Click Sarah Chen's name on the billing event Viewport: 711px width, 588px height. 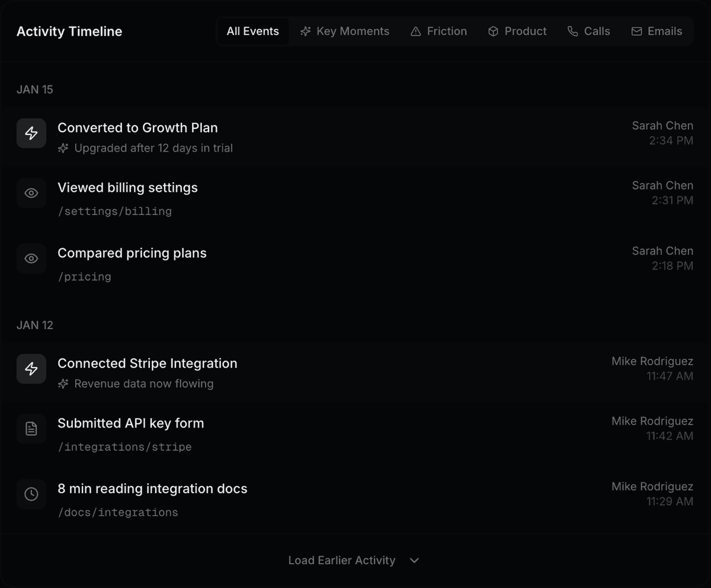[x=662, y=185]
